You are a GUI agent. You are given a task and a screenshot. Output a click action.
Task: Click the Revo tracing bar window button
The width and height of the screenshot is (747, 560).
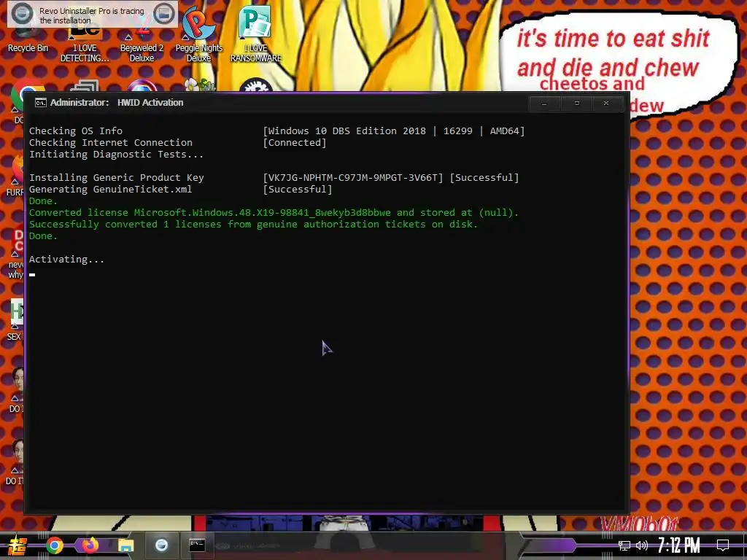click(164, 14)
